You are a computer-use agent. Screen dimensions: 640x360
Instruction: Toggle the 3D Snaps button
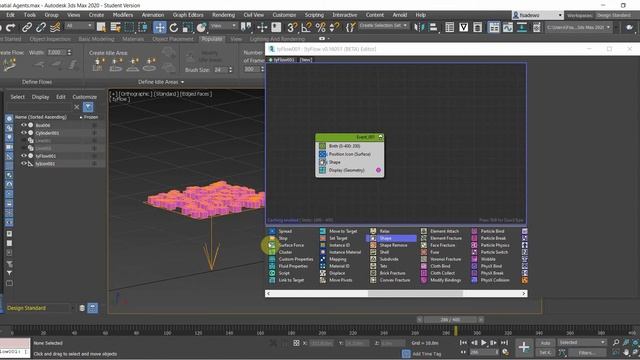[x=292, y=27]
